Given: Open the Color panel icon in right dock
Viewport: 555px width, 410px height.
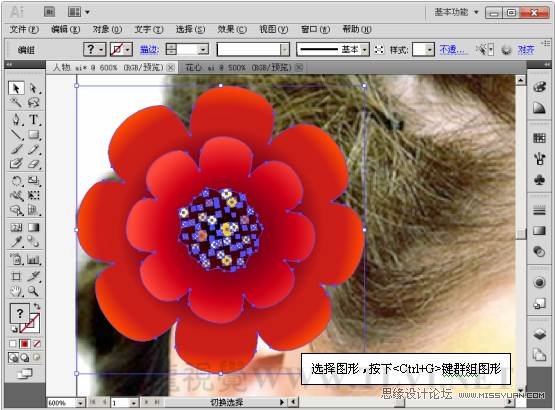Looking at the screenshot, I should coord(539,87).
